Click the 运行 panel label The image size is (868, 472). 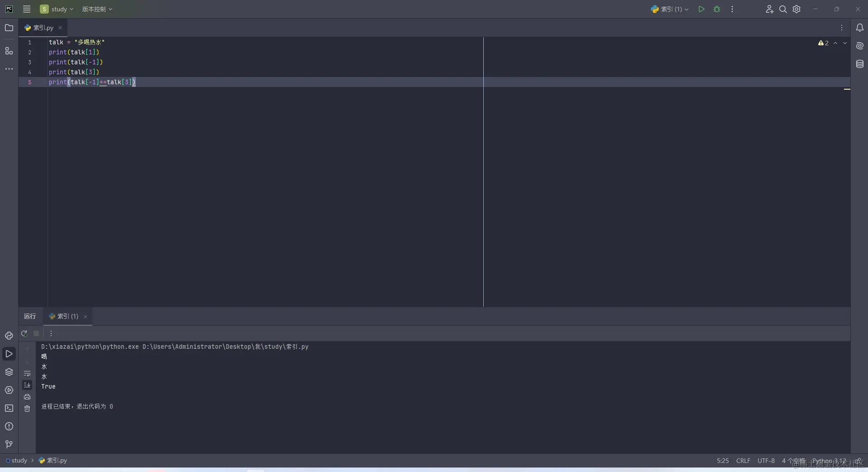click(30, 316)
